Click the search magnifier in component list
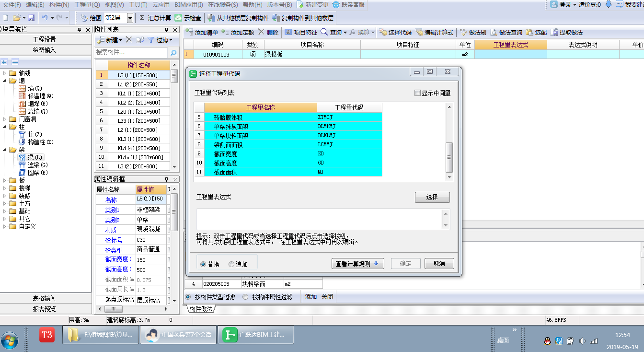This screenshot has width=644, height=352. click(x=173, y=52)
